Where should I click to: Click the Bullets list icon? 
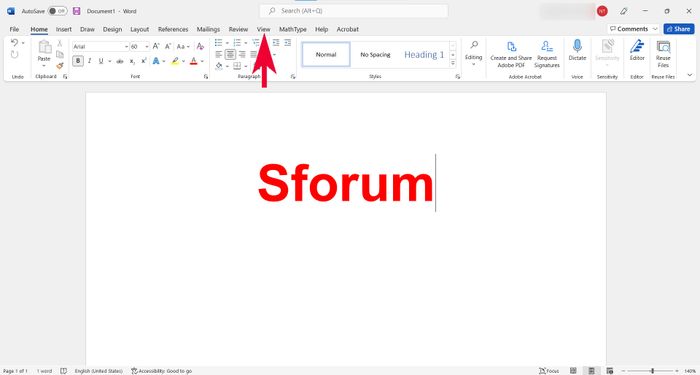click(x=218, y=43)
